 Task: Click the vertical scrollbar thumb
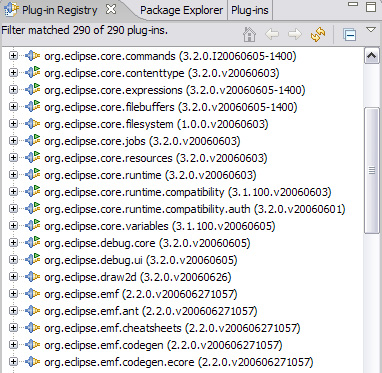372,170
